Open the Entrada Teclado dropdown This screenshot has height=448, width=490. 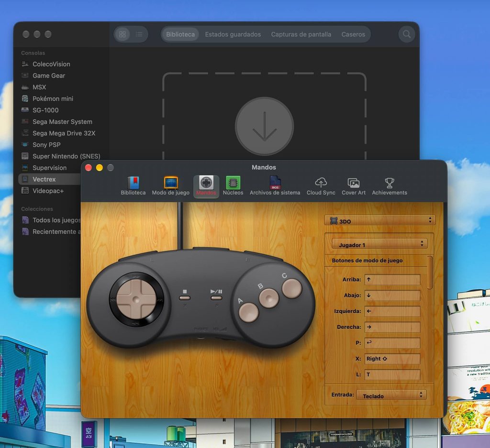point(391,395)
